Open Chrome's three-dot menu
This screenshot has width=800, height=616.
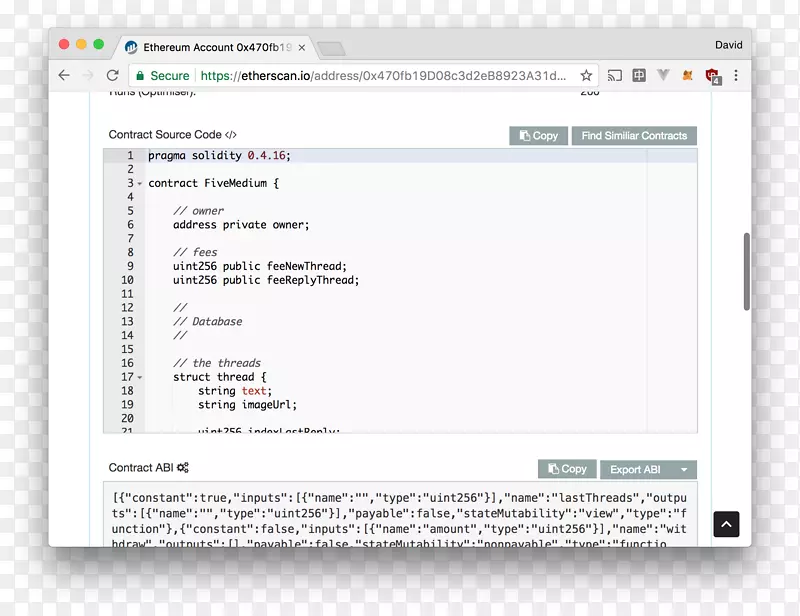(x=737, y=75)
